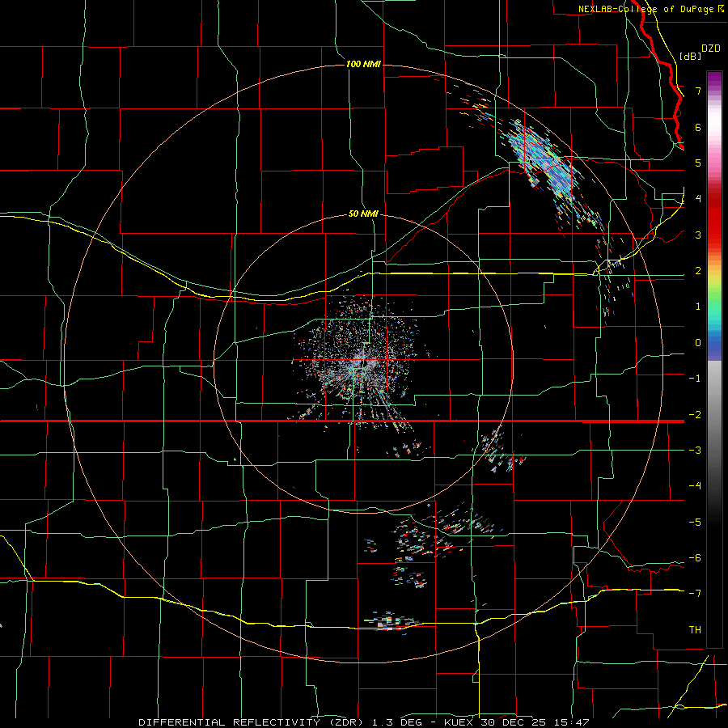Click the [dB] units label
The height and width of the screenshot is (728, 728).
(691, 56)
